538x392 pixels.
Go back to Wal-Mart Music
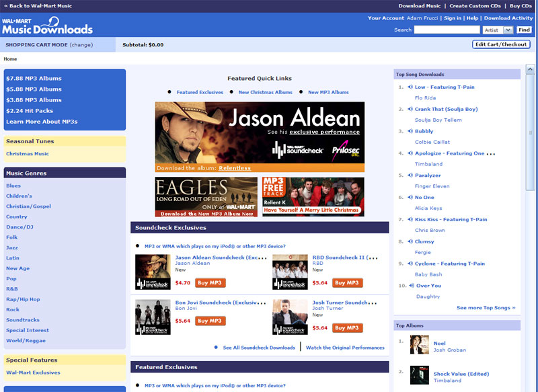[x=38, y=6]
